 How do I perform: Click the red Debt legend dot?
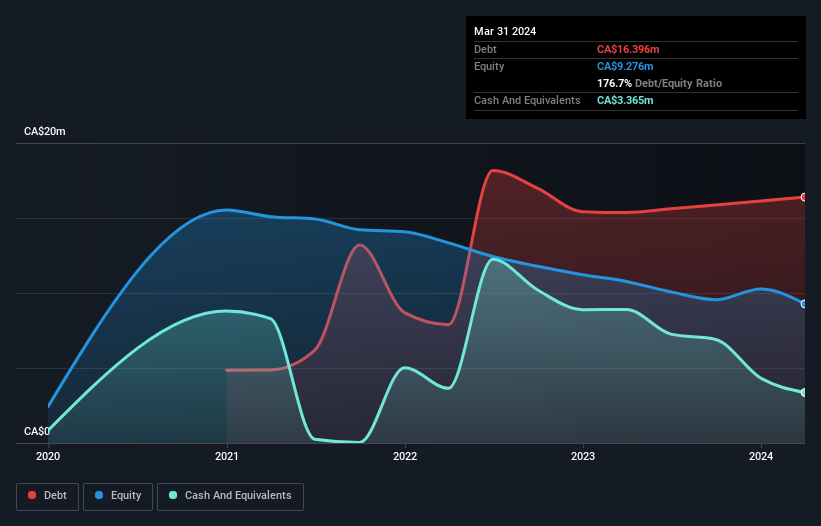tap(32, 495)
